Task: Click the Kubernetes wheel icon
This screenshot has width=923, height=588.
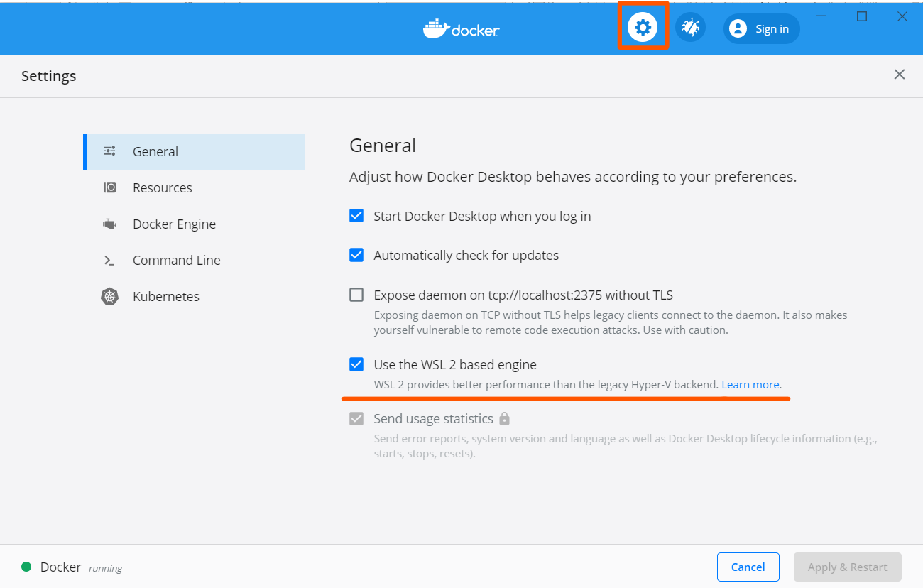Action: (109, 295)
